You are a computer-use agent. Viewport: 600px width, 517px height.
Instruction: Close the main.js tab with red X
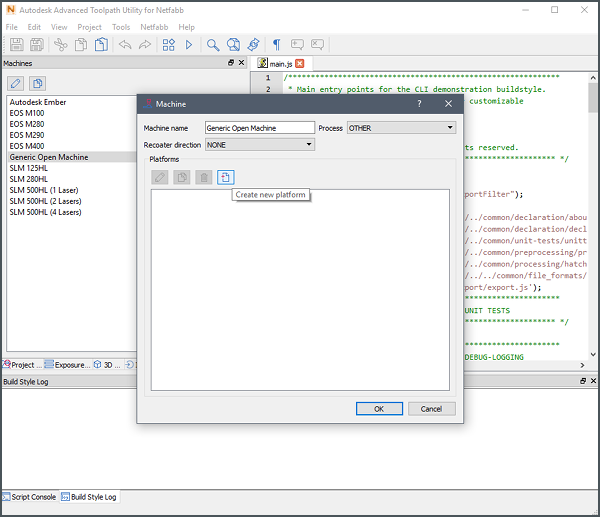tap(300, 64)
